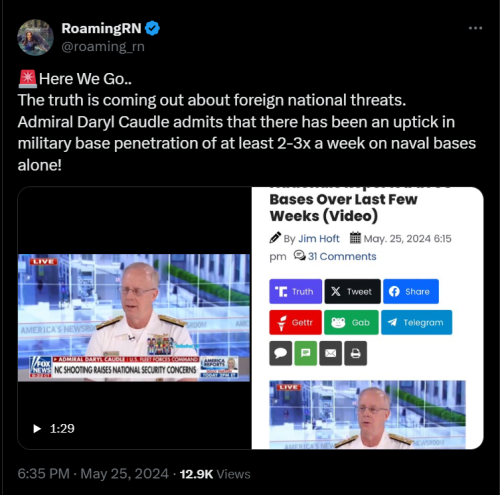Image resolution: width=500 pixels, height=495 pixels.
Task: Click the red Gettr button
Action: [x=295, y=322]
